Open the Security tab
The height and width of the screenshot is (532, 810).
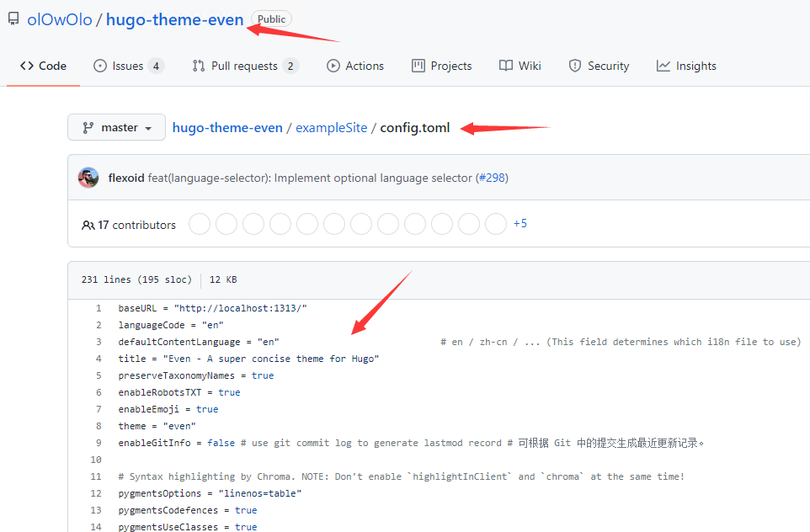point(599,66)
